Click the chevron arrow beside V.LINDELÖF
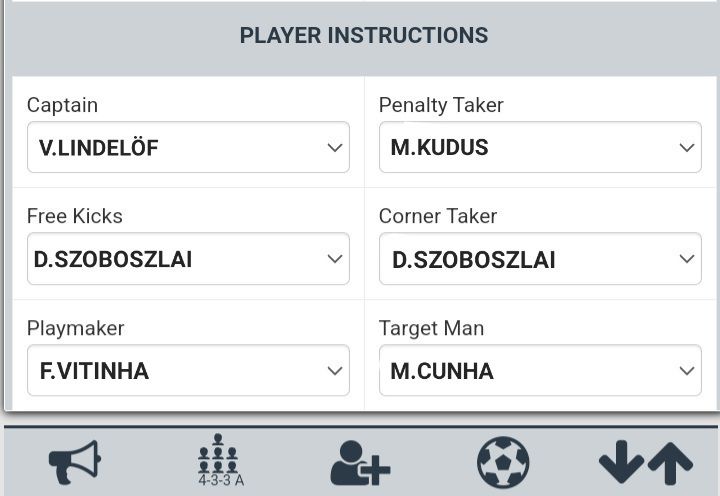This screenshot has width=720, height=496. [x=335, y=148]
